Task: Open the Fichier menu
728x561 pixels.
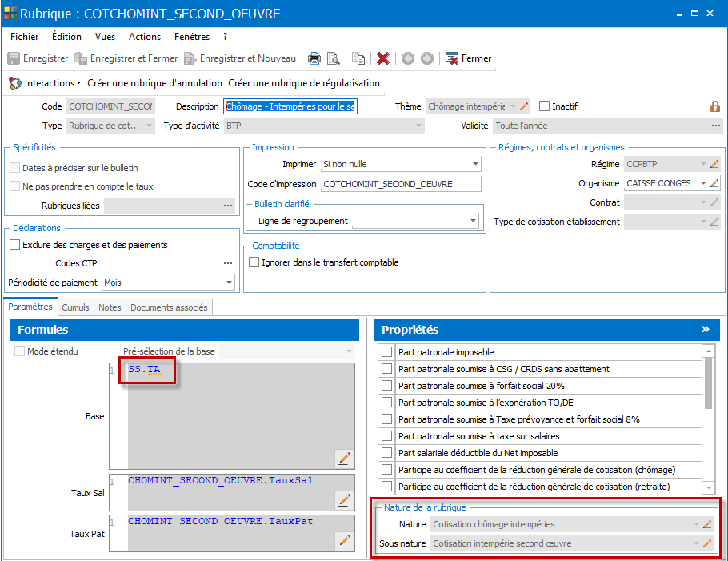Action: (25, 37)
